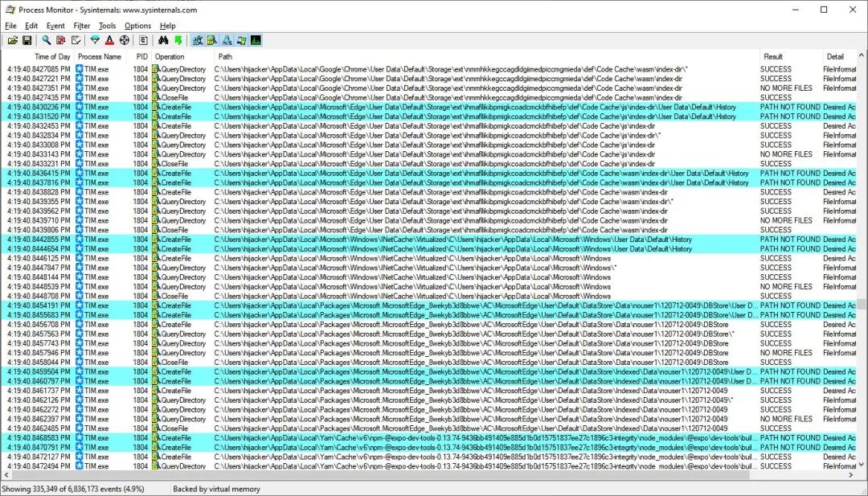Click the Process Monitor title bar app icon
The height and width of the screenshot is (496, 868).
click(10, 10)
